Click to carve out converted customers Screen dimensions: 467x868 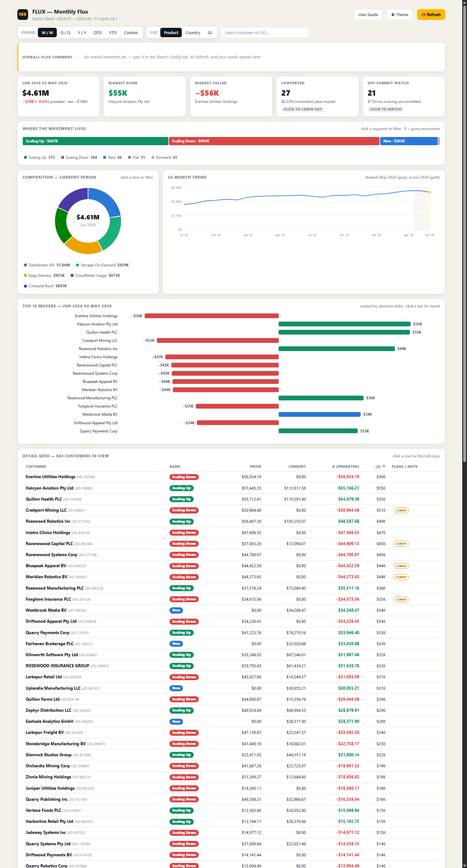303,109
